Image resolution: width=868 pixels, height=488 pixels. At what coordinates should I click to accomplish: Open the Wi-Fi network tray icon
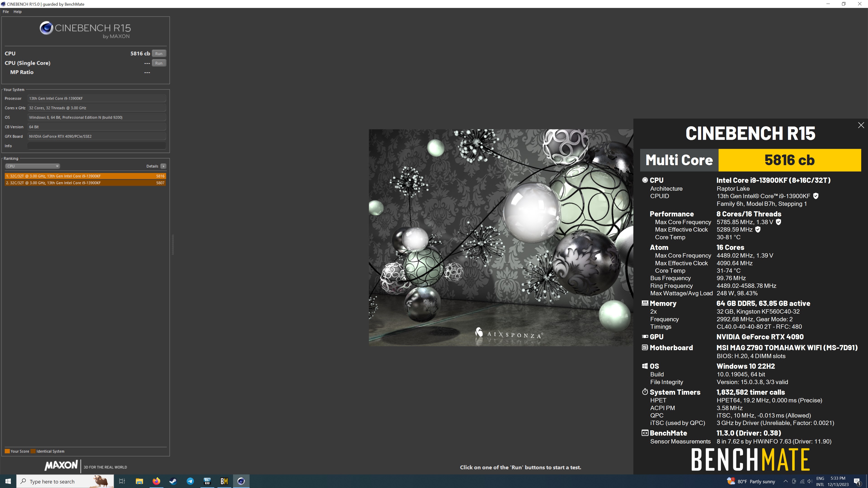tap(802, 481)
